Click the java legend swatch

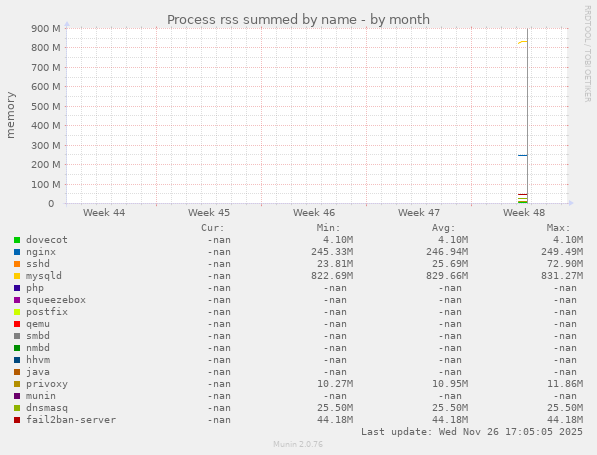coord(17,372)
